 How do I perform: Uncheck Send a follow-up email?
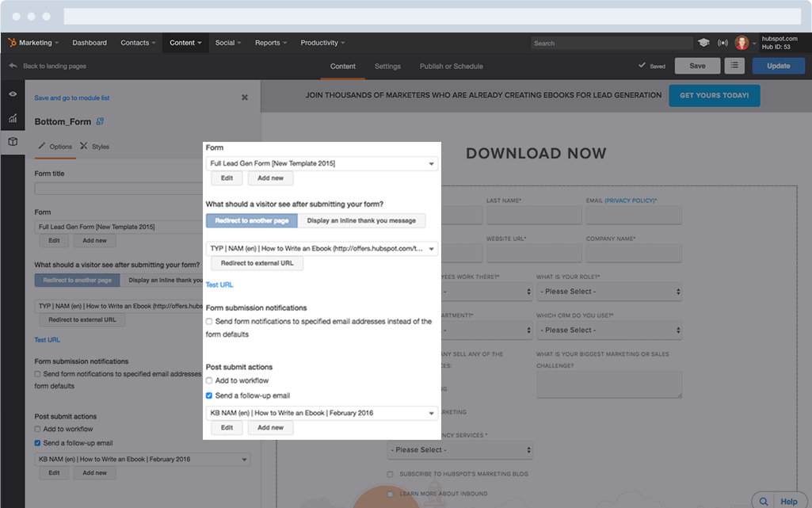[x=208, y=395]
